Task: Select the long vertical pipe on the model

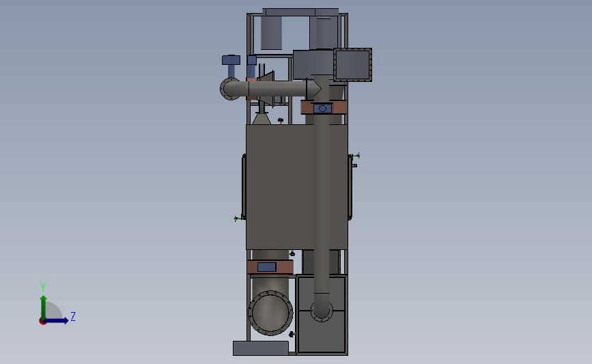Action: tap(322, 188)
